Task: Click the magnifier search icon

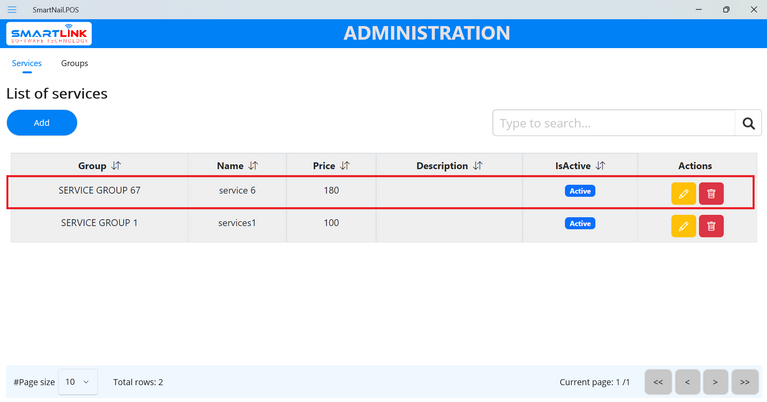Action: tap(748, 123)
